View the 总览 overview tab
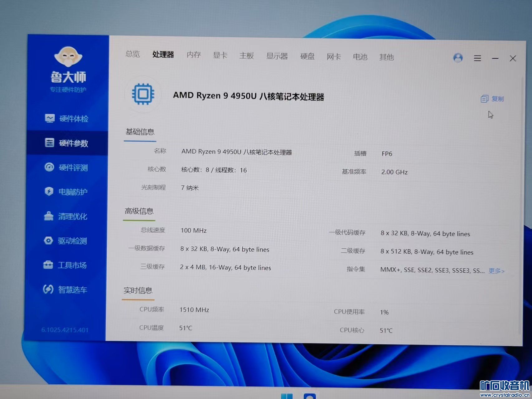The image size is (532, 399). (133, 54)
